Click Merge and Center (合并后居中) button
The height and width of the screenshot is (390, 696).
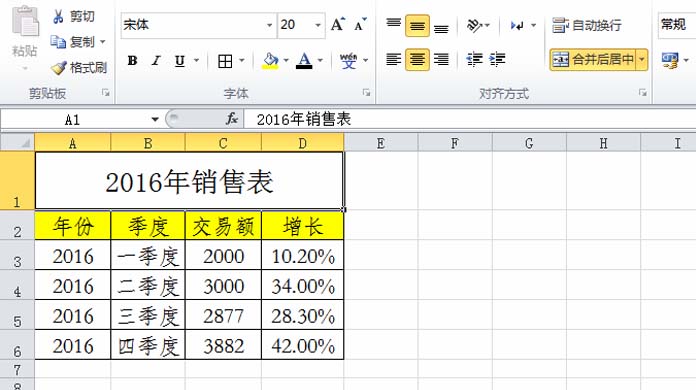593,59
